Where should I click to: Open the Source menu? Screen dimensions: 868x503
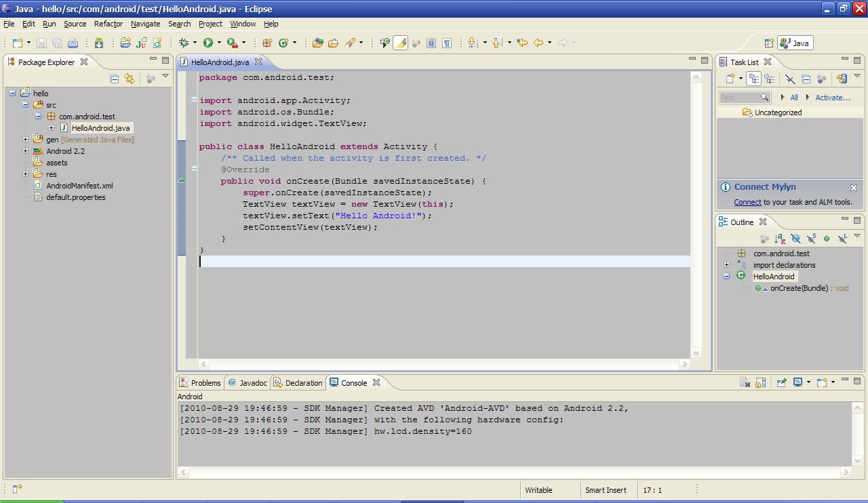[75, 24]
